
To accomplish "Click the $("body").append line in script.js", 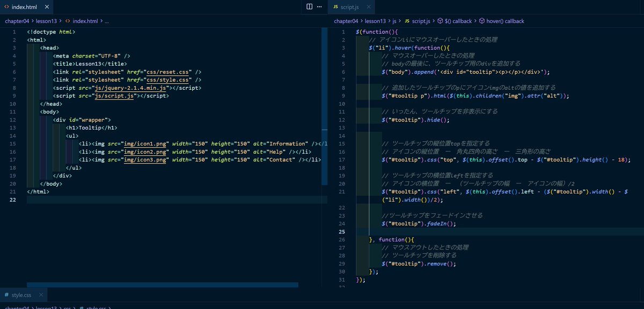I will tap(466, 71).
